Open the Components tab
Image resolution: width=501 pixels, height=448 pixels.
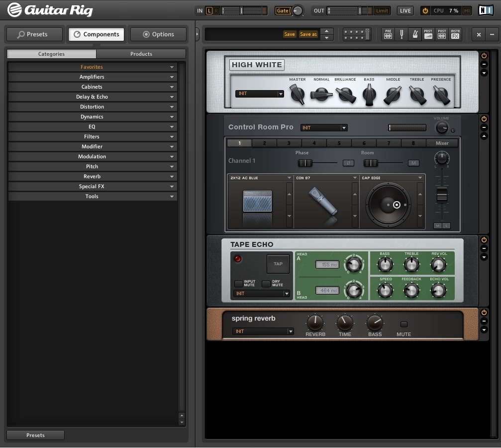[97, 34]
